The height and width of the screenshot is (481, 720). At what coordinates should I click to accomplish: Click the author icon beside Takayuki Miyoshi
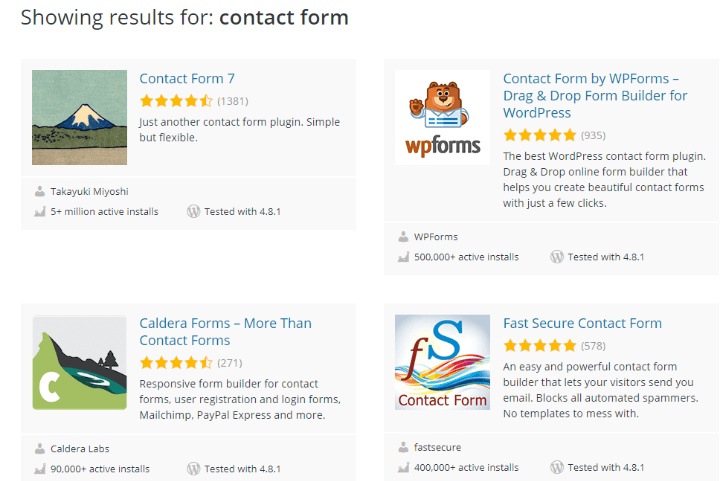(40, 191)
